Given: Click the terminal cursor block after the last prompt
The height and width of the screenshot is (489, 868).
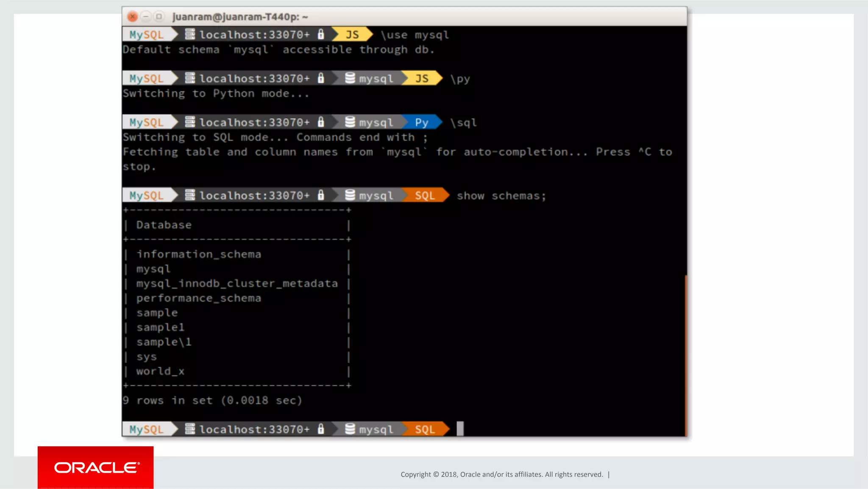Looking at the screenshot, I should point(460,428).
